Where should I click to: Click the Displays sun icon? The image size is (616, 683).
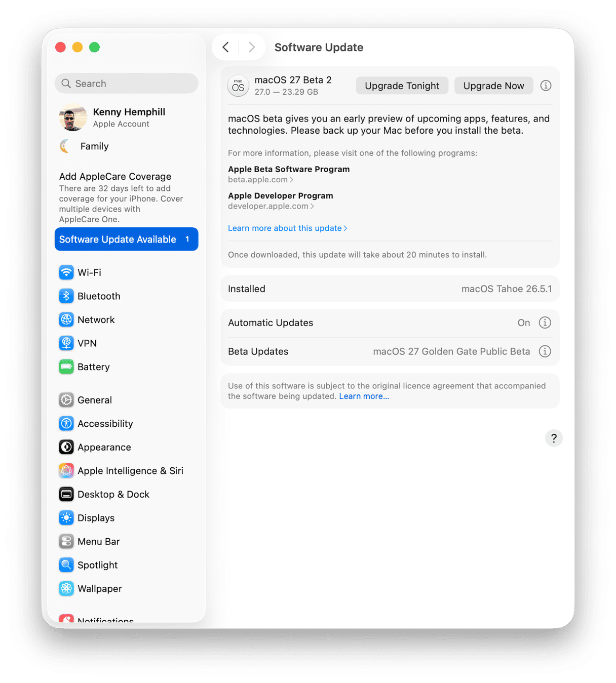coord(66,518)
